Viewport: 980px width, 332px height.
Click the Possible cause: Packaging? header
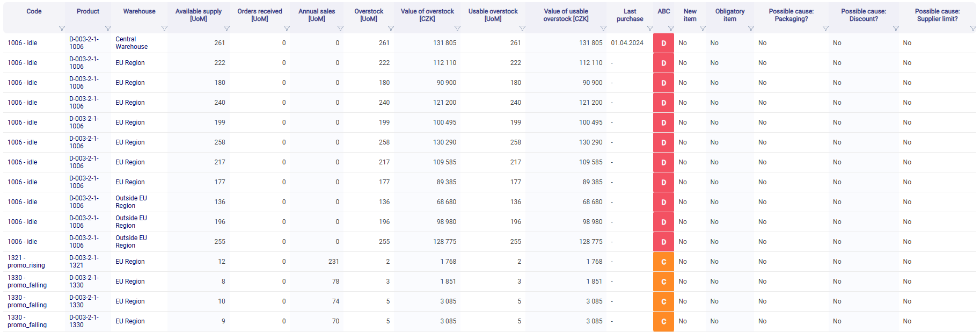791,15
